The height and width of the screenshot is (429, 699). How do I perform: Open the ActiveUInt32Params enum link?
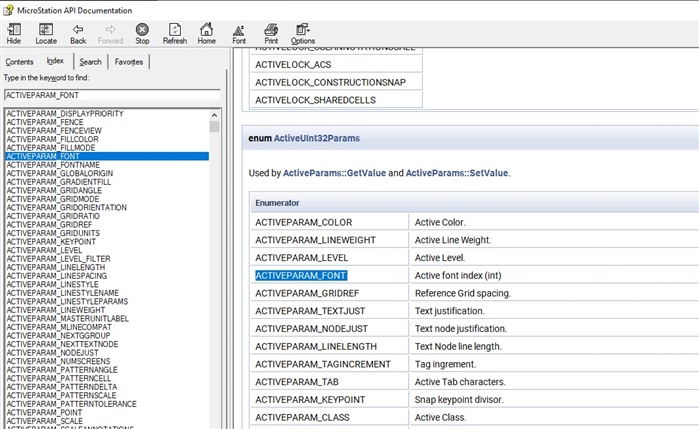point(317,138)
